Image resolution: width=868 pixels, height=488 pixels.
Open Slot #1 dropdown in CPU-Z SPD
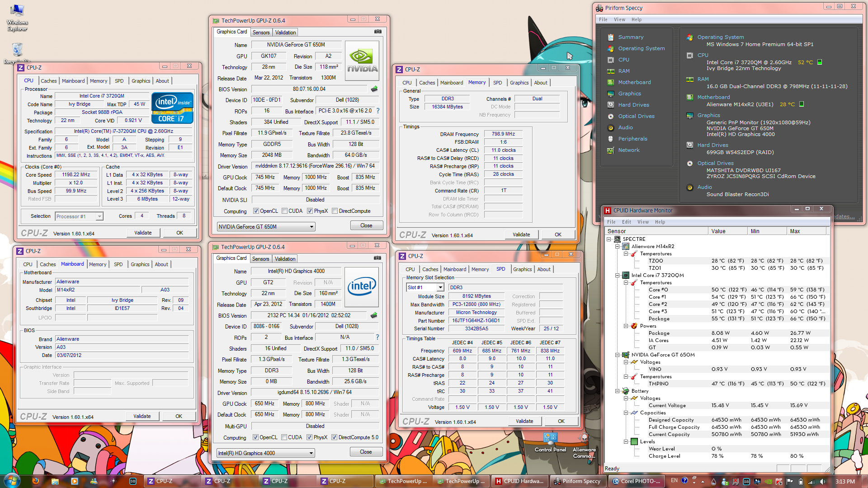pyautogui.click(x=425, y=287)
